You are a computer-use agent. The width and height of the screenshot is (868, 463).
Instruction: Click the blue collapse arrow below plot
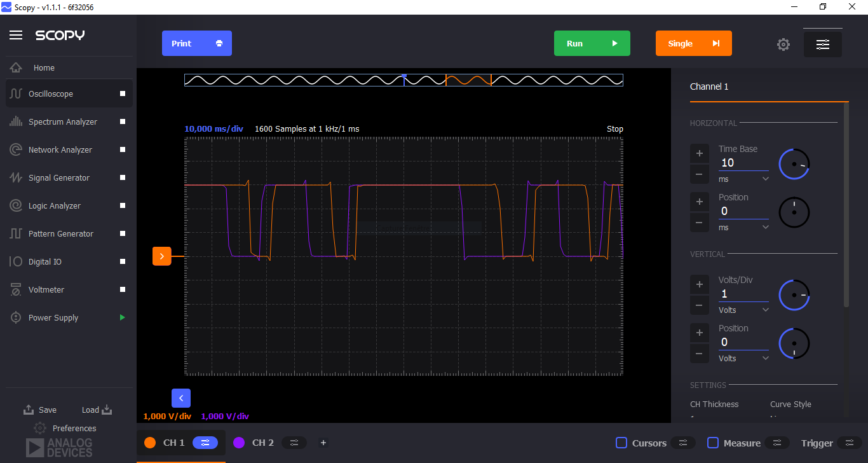(181, 398)
